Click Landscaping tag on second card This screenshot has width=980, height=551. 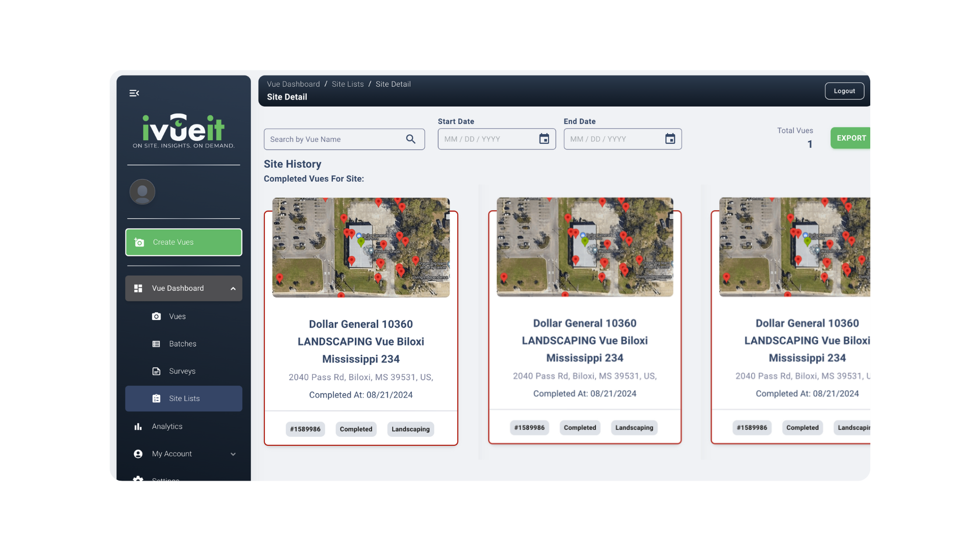(634, 428)
